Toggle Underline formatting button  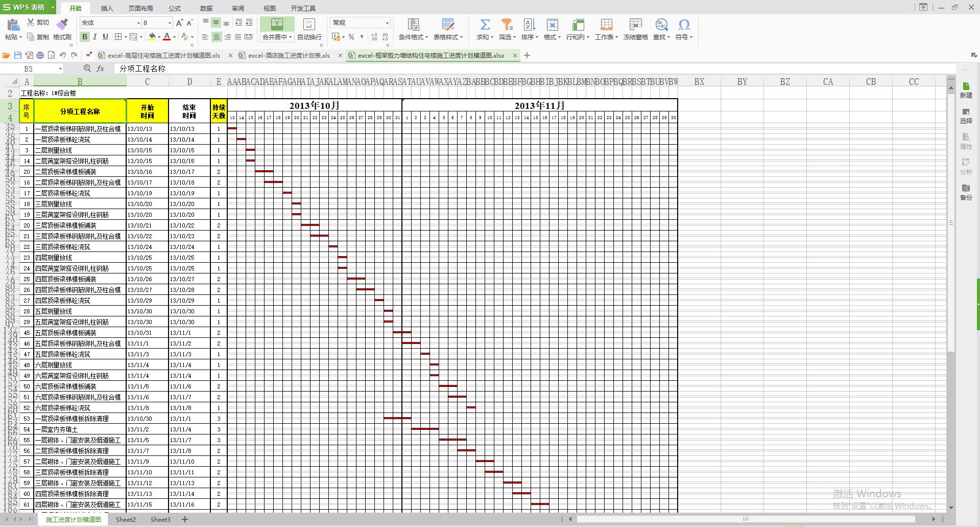(x=105, y=37)
